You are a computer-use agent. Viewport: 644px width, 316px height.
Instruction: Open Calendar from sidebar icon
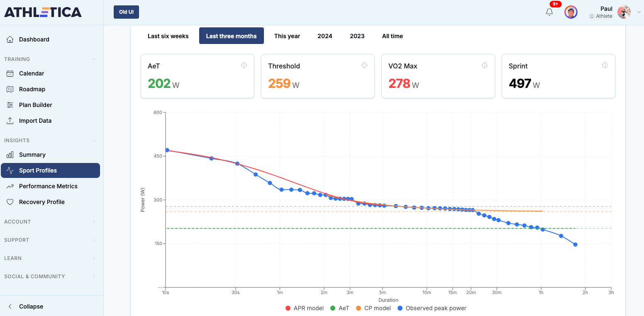tap(10, 73)
